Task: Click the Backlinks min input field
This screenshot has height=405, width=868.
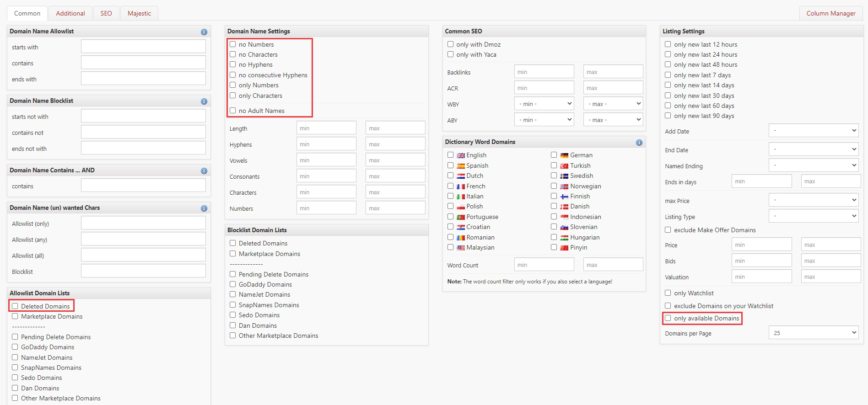Action: (x=544, y=72)
